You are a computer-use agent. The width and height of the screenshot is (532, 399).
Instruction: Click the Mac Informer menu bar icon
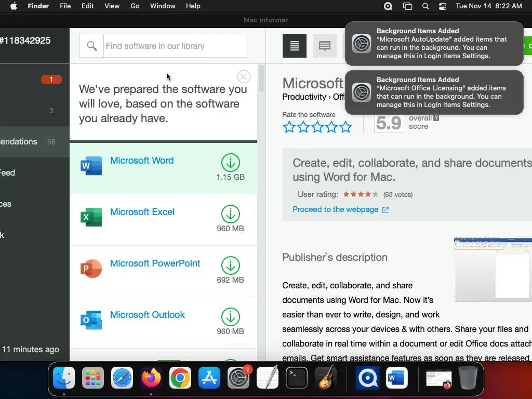388,6
